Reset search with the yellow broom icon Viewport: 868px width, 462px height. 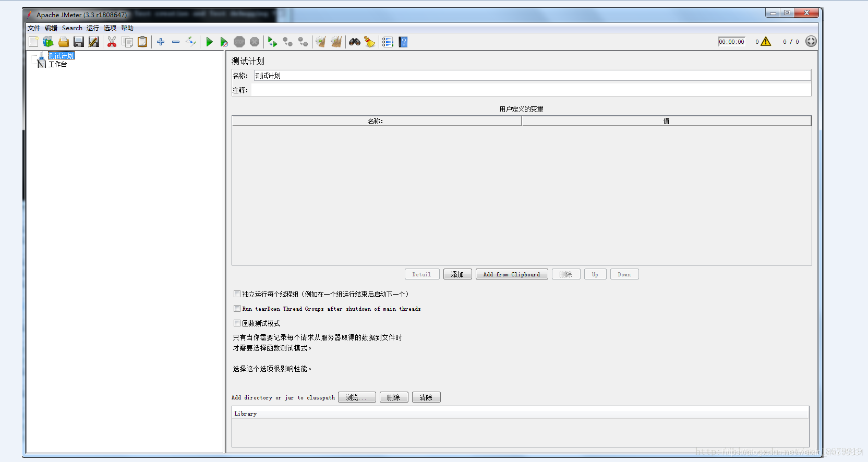(x=370, y=42)
